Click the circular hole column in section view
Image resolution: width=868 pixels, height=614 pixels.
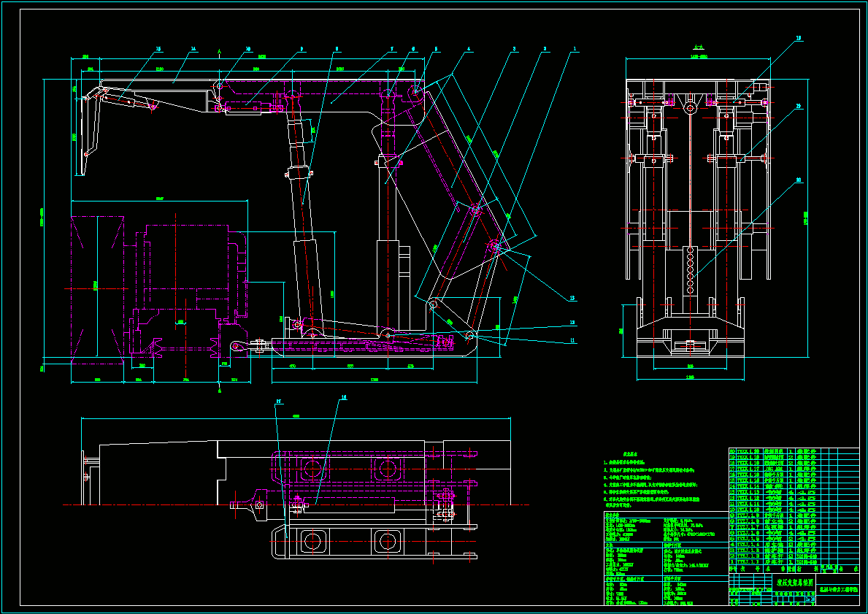click(690, 269)
